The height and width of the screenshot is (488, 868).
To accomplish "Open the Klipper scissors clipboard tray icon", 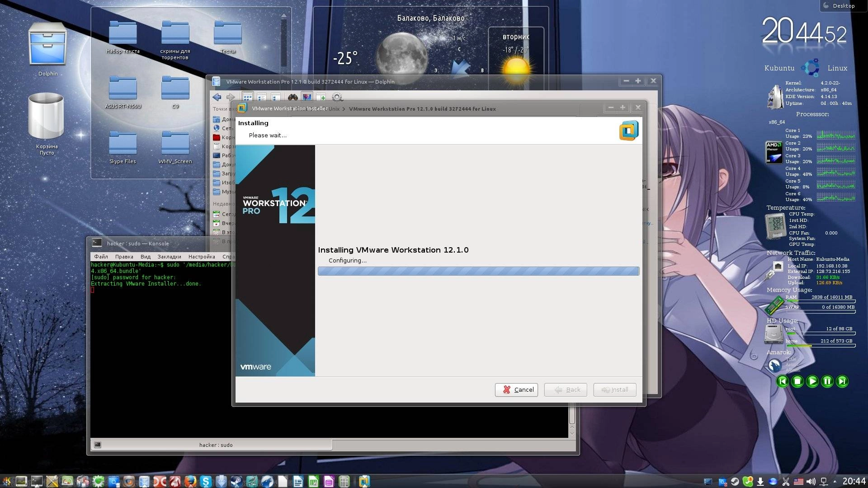I will [x=786, y=482].
